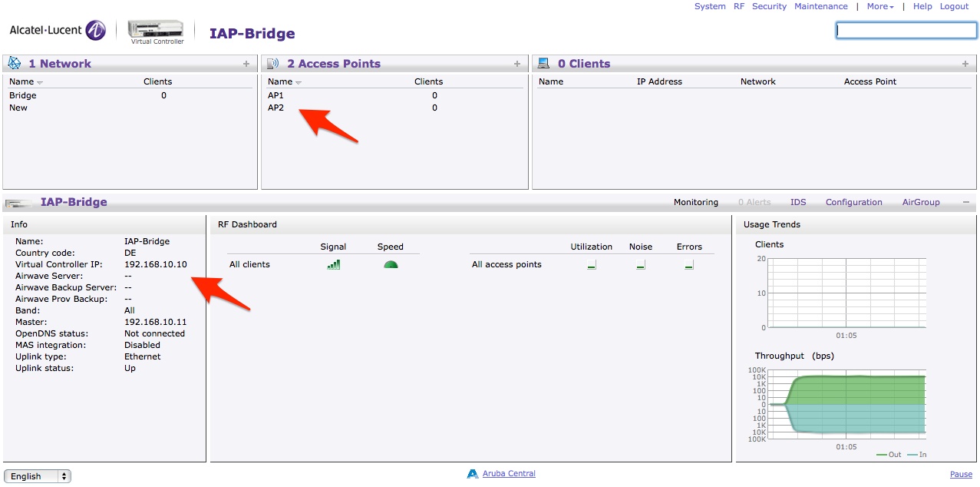Click the Alcatel-Lucent logo icon
980x487 pixels.
click(x=96, y=31)
